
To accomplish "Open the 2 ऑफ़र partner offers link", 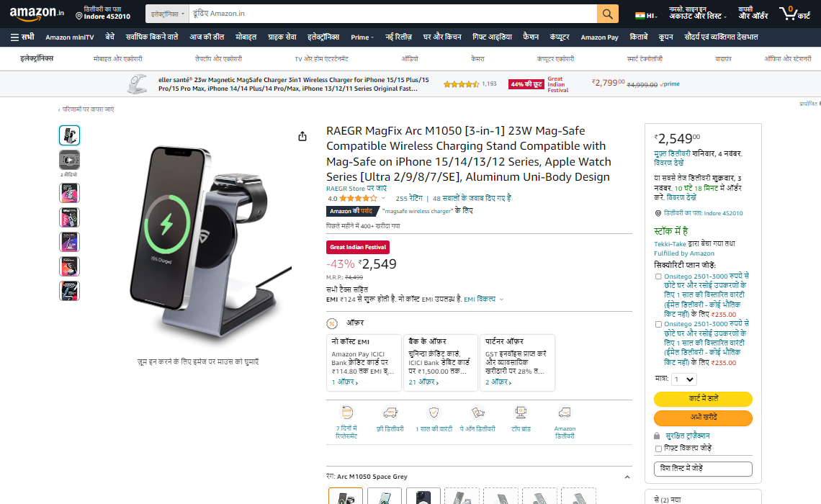I will pos(498,382).
